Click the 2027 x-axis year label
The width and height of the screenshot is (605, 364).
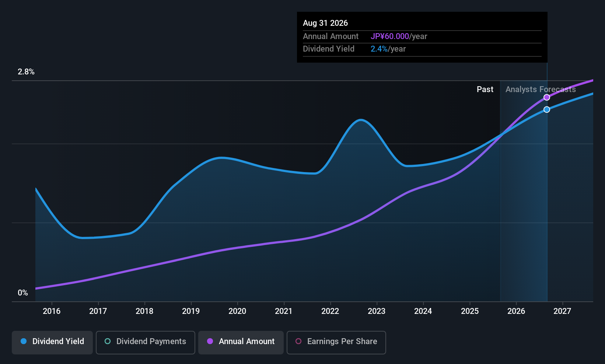562,311
